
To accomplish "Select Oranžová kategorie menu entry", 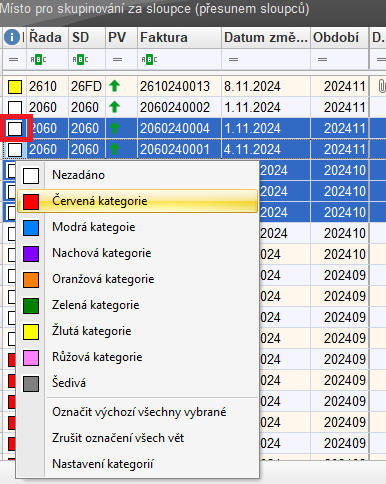I will (x=137, y=279).
